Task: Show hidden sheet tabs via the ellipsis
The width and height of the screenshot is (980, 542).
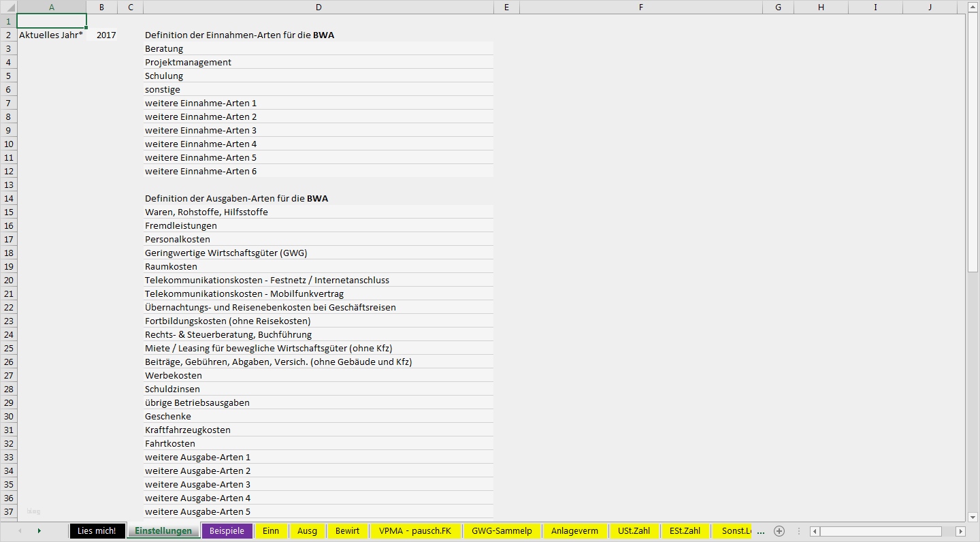Action: pyautogui.click(x=761, y=531)
